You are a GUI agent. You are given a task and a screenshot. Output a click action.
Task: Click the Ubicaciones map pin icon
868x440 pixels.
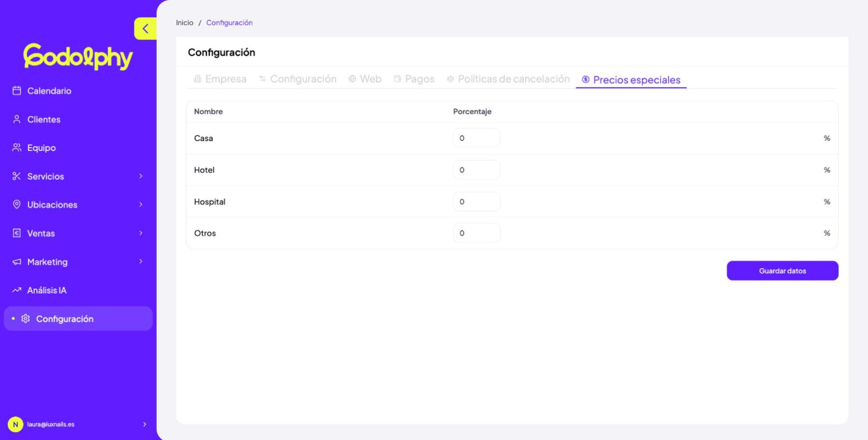(x=17, y=205)
